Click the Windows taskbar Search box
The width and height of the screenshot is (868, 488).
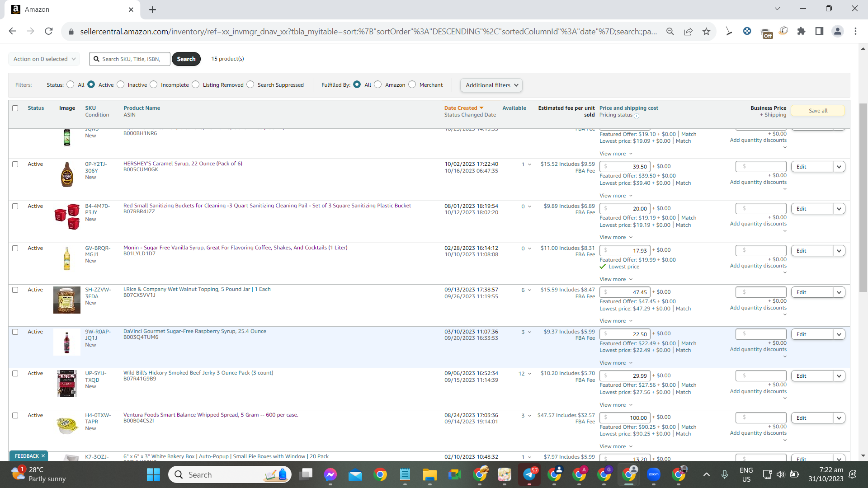tap(230, 474)
